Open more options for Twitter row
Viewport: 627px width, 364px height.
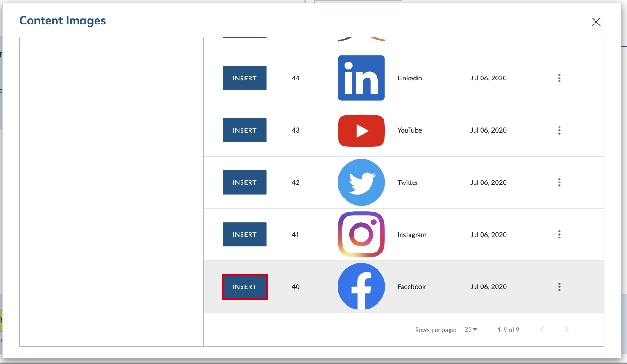tap(559, 182)
